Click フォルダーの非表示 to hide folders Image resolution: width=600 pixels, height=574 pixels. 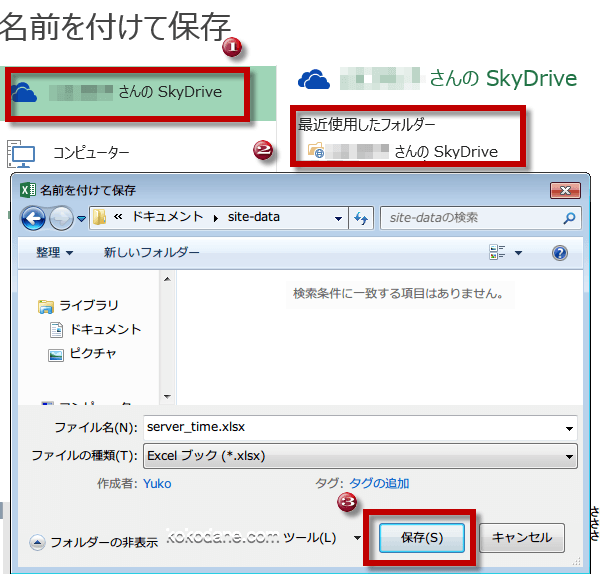pyautogui.click(x=94, y=542)
